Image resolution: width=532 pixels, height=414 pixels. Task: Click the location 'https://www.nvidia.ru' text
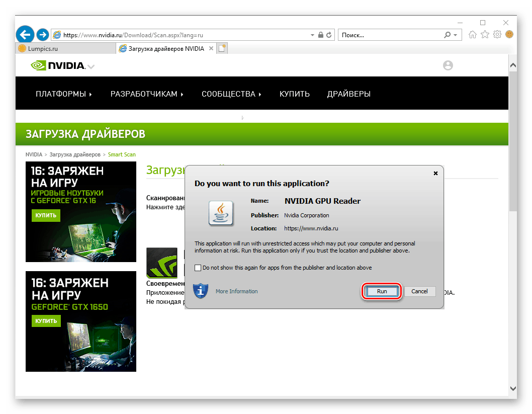click(x=311, y=228)
